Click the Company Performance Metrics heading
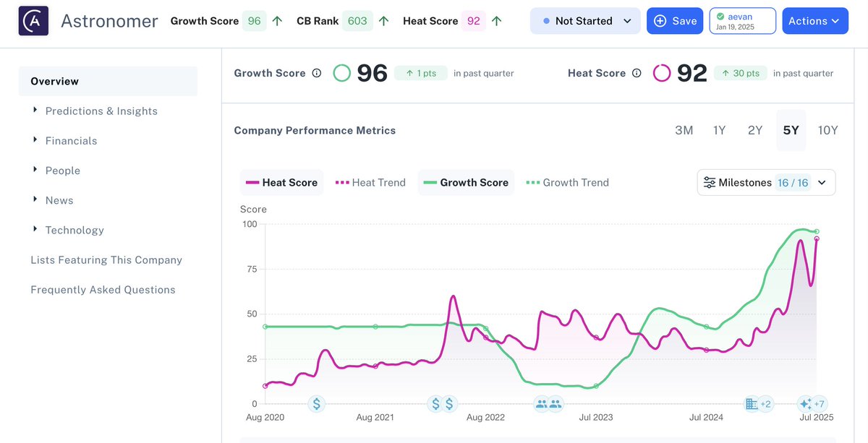868x443 pixels. [315, 131]
